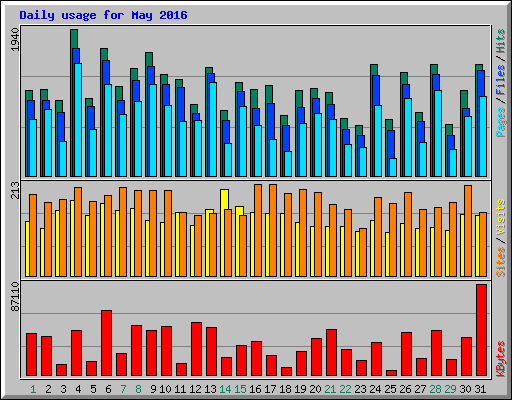Select the red KBytes bar for day 6
This screenshot has width=512, height=400.
click(x=106, y=343)
